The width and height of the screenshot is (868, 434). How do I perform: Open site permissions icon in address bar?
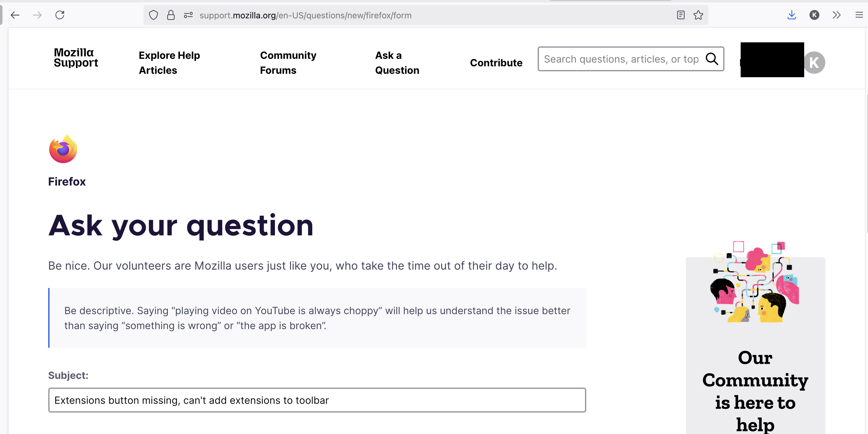tap(188, 15)
